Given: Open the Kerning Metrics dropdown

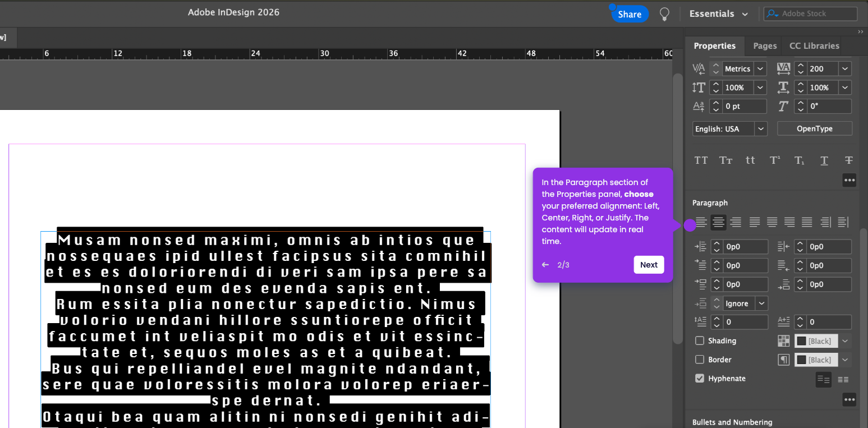Looking at the screenshot, I should [760, 68].
